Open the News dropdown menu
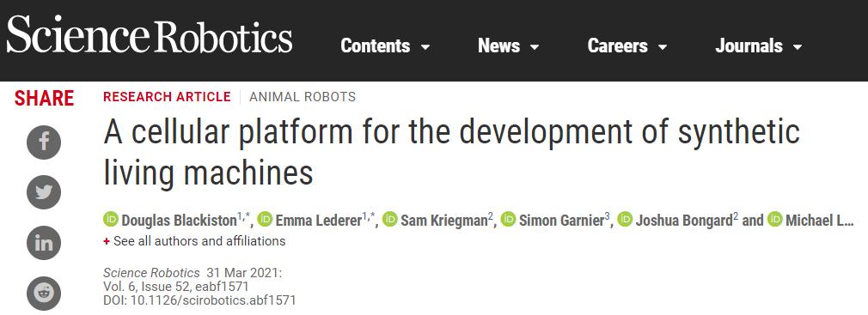Screen dimensions: 868x315 pos(508,45)
